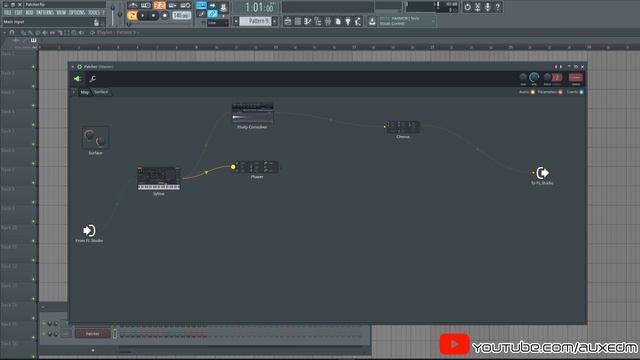Open Patcher window plugin options arrow
This screenshot has width=640, height=360.
point(73,67)
